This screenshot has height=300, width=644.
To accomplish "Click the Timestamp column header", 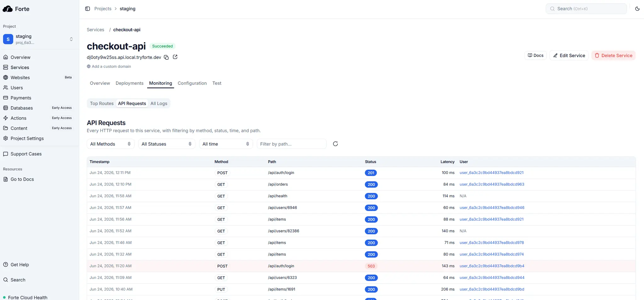I will coord(99,162).
